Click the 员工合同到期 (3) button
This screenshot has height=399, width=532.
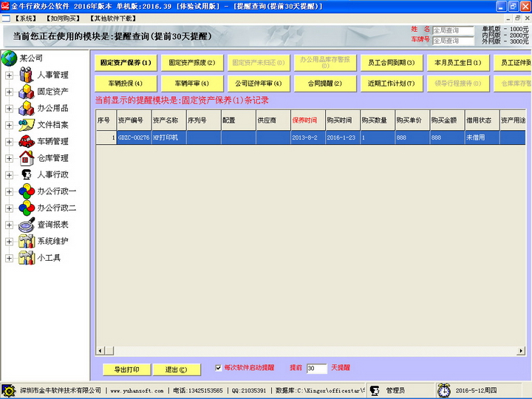390,63
